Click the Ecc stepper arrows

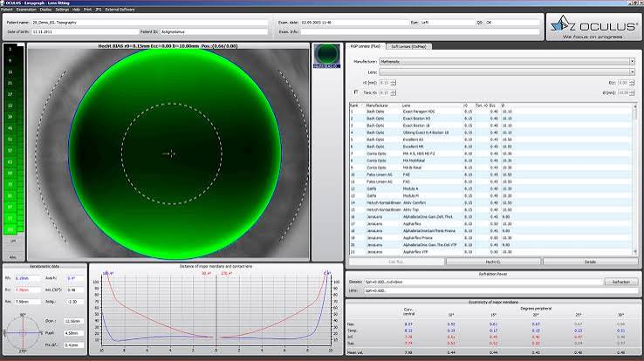click(x=632, y=83)
